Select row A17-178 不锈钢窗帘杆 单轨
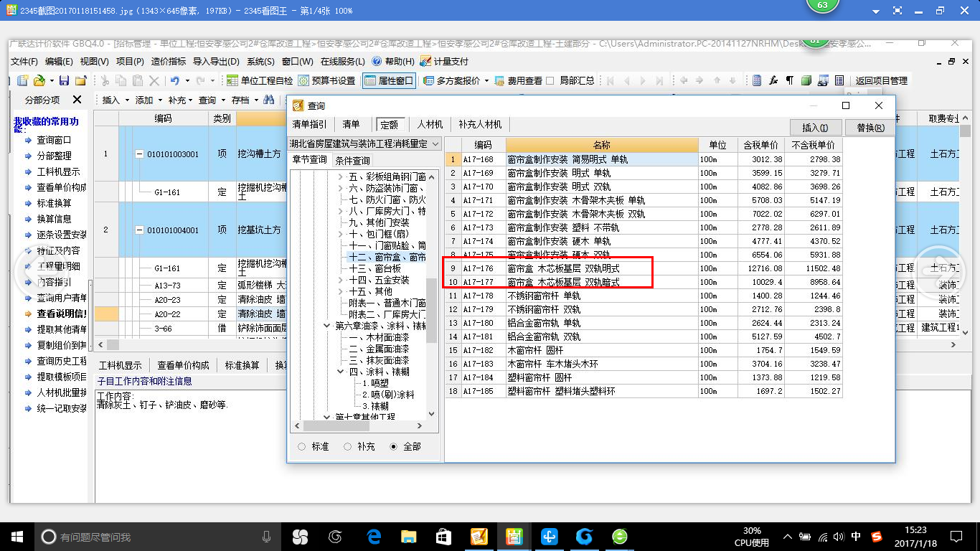 pos(643,296)
